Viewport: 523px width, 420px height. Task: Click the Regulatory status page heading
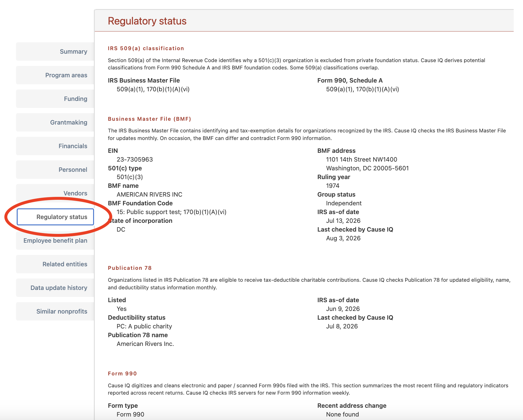pos(147,21)
